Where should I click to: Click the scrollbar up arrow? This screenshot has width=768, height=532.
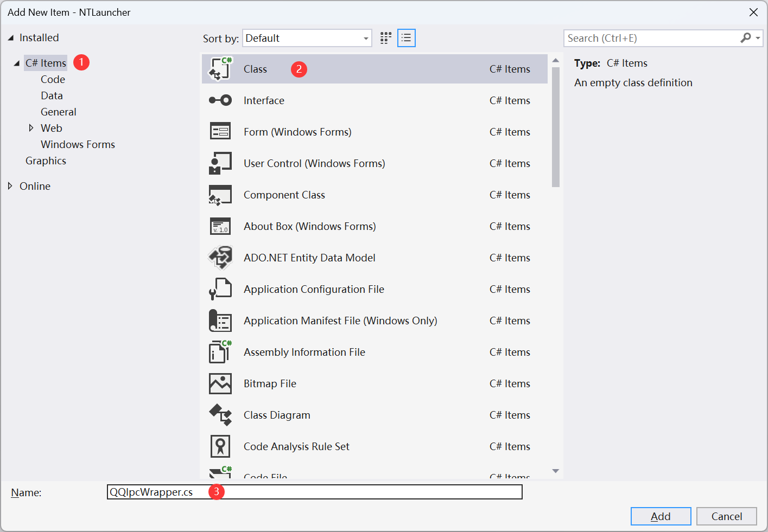tap(556, 60)
